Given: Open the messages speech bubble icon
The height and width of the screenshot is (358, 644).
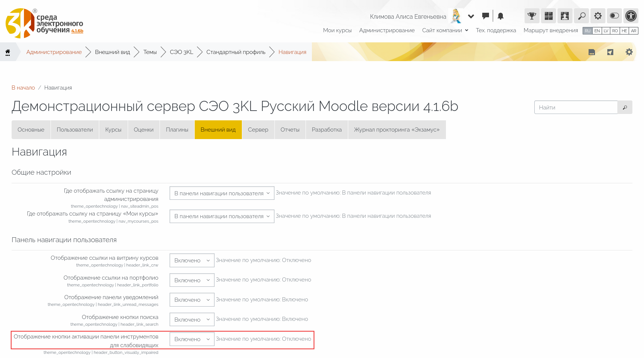Looking at the screenshot, I should 485,16.
